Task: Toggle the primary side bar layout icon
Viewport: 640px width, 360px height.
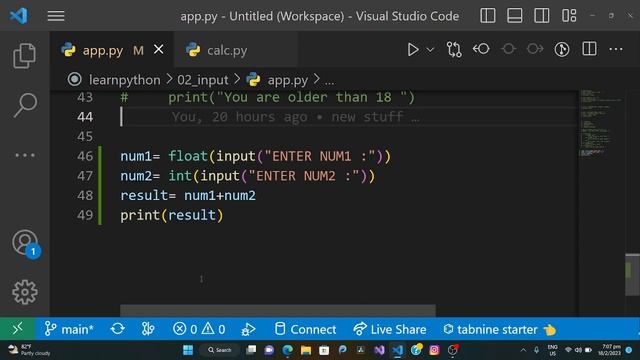Action: coord(488,16)
